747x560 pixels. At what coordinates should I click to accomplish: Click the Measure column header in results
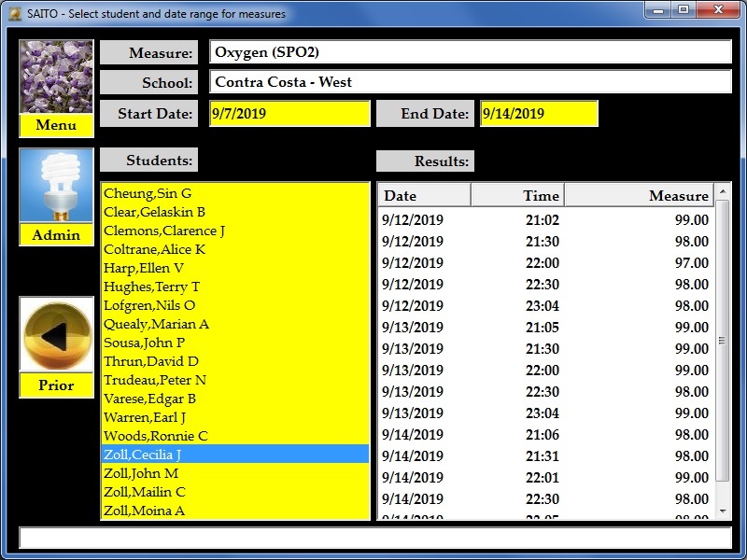639,195
